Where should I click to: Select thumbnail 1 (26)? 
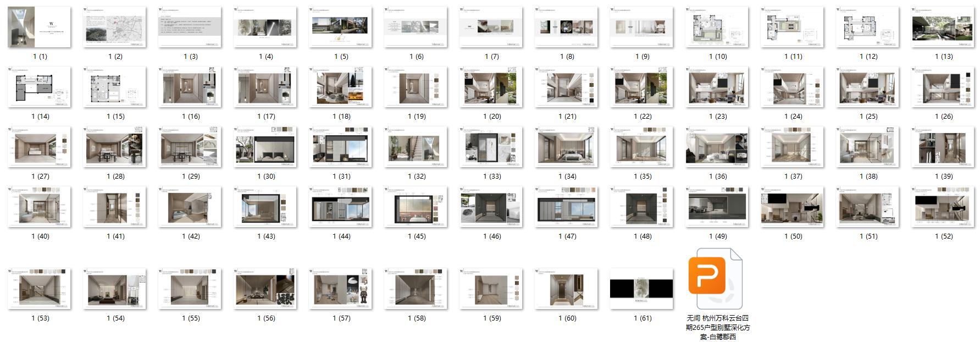(x=943, y=87)
